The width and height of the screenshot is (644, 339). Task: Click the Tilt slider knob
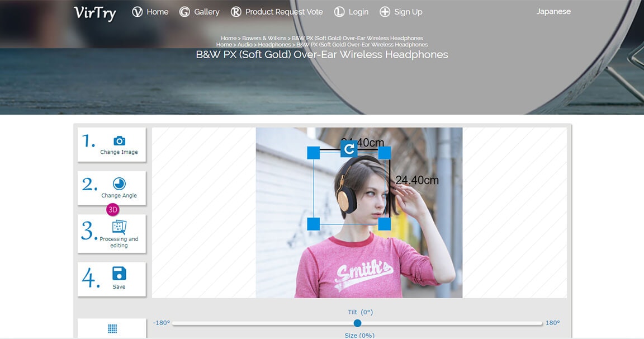coord(357,323)
